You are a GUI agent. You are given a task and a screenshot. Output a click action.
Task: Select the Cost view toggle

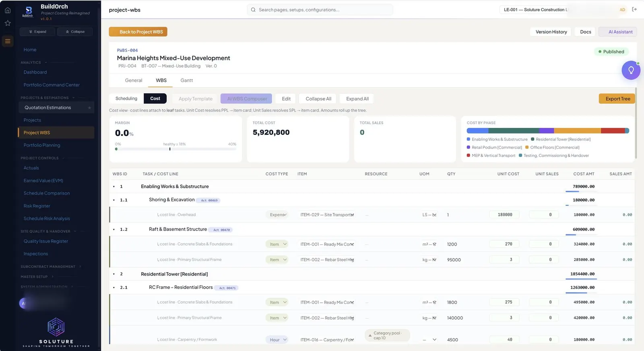click(155, 99)
